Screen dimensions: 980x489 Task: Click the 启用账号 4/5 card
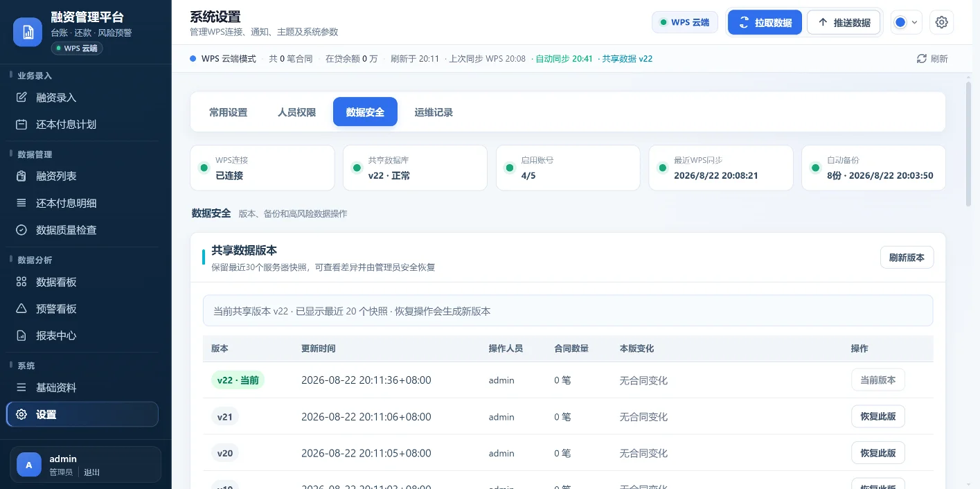pos(568,168)
